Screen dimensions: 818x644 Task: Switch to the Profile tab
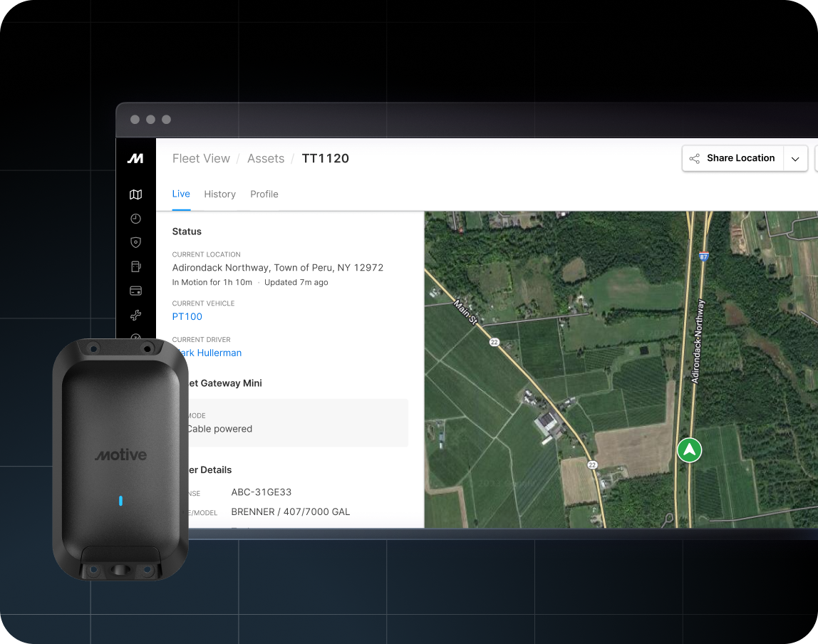(x=264, y=194)
